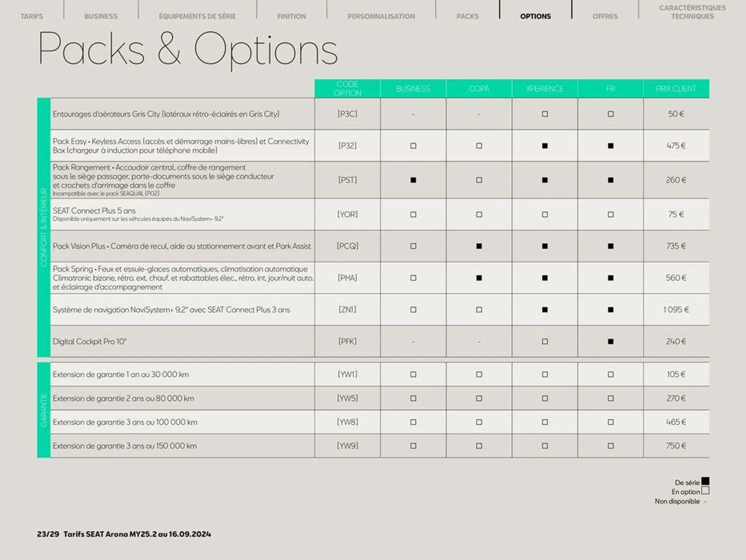
Task: Click the PRIX CLIENT column header
Action: click(676, 89)
